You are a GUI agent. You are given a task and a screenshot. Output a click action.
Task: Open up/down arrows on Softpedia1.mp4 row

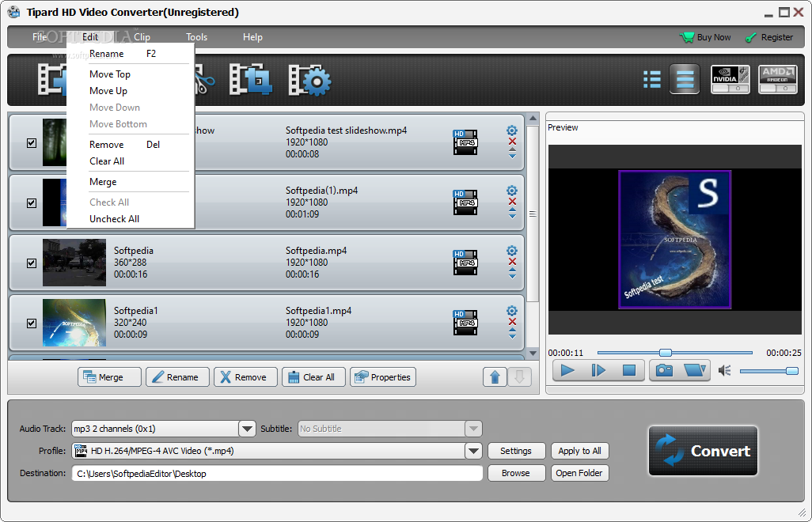click(512, 333)
